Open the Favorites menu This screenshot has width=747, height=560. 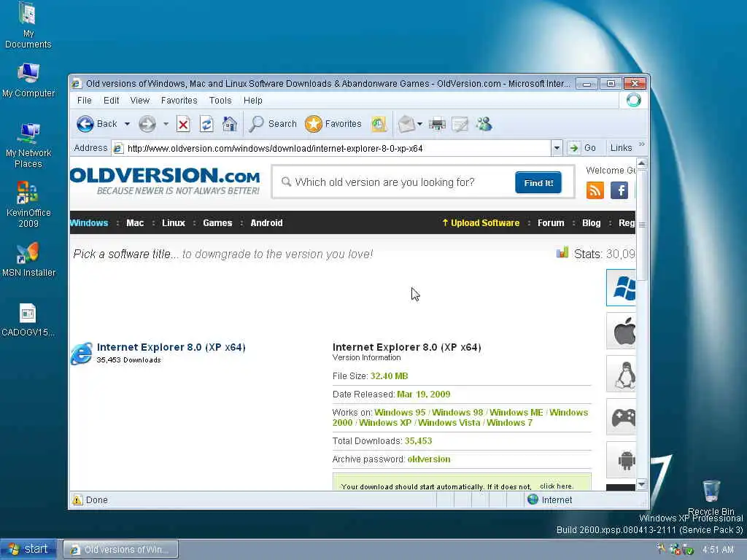click(179, 101)
